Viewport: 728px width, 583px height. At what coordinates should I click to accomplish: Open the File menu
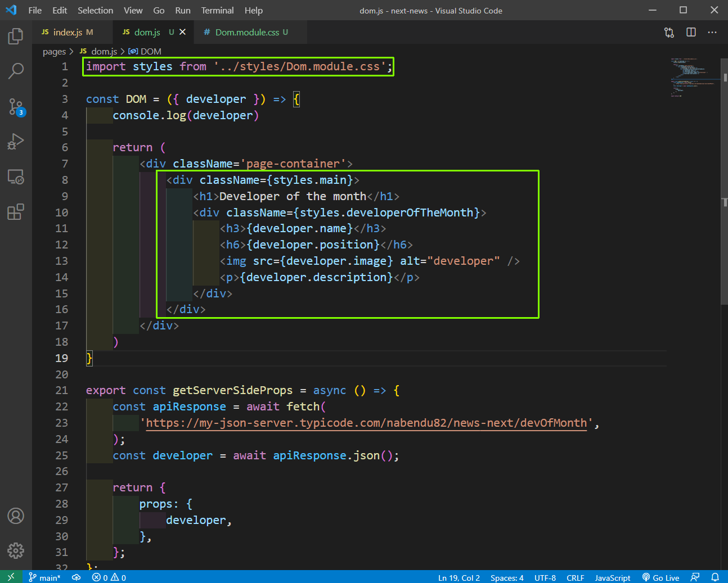pyautogui.click(x=35, y=10)
